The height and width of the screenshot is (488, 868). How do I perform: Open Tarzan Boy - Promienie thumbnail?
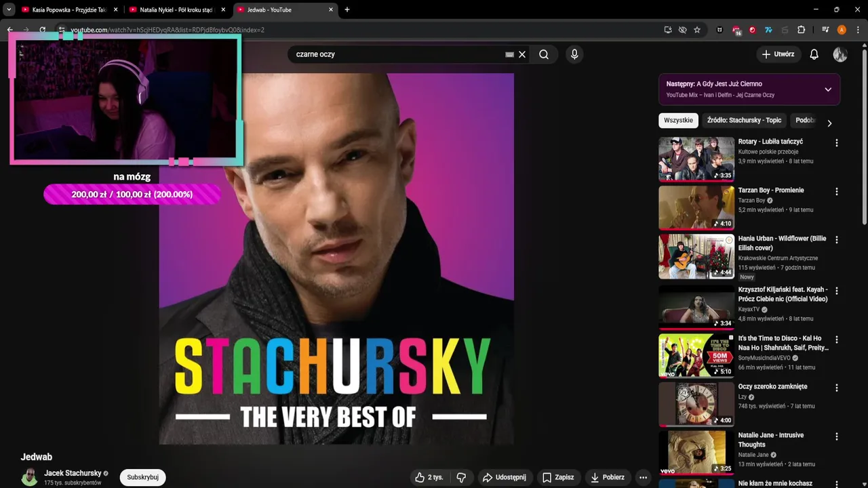(696, 208)
